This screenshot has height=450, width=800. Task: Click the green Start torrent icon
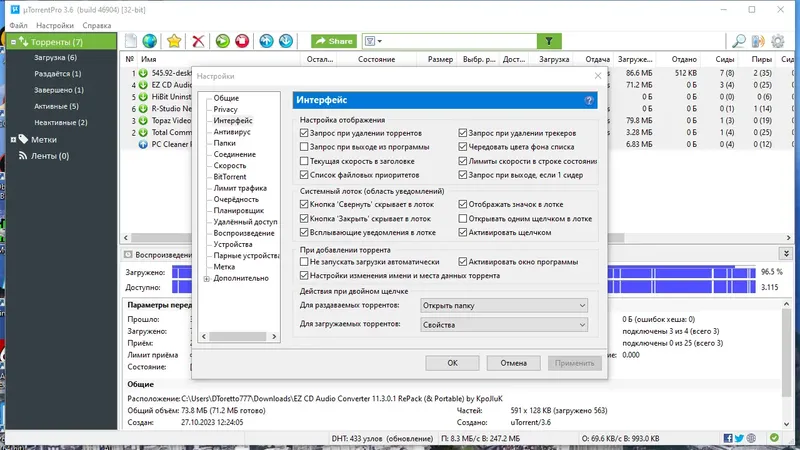point(222,41)
